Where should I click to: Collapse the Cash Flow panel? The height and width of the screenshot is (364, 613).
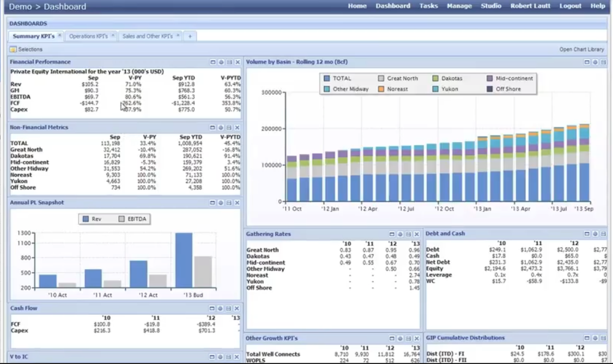212,308
